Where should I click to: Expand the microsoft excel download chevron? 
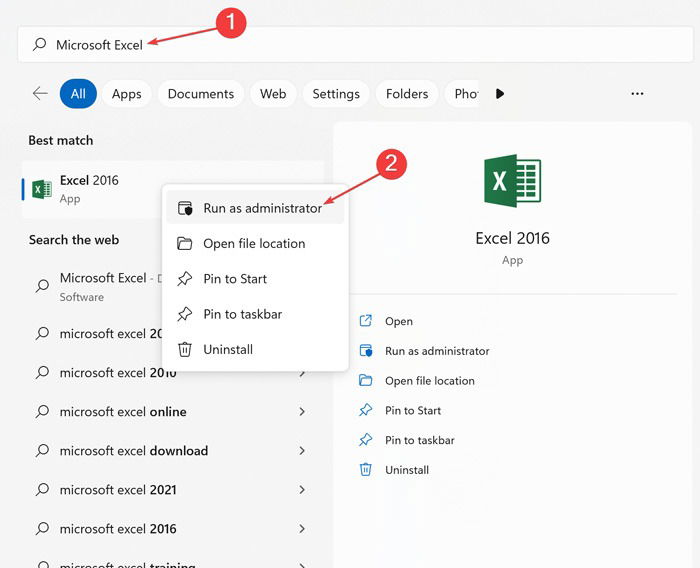tap(302, 451)
